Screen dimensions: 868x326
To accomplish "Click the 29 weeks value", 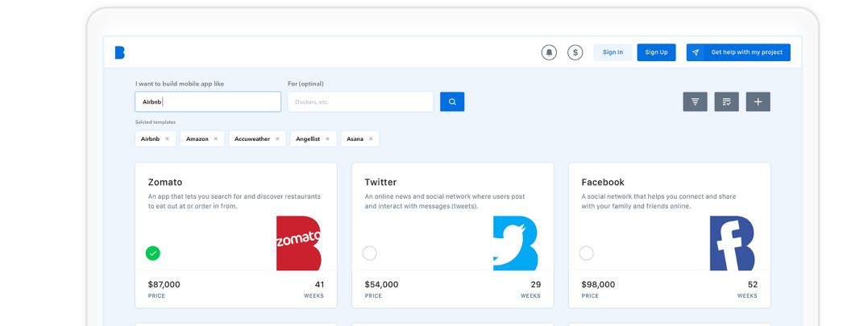I will pyautogui.click(x=536, y=285).
